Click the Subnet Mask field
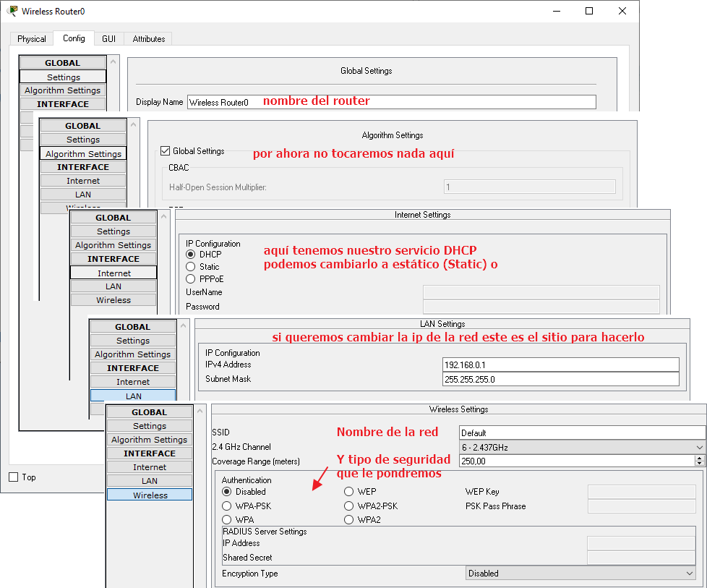The image size is (707, 588). tap(560, 379)
